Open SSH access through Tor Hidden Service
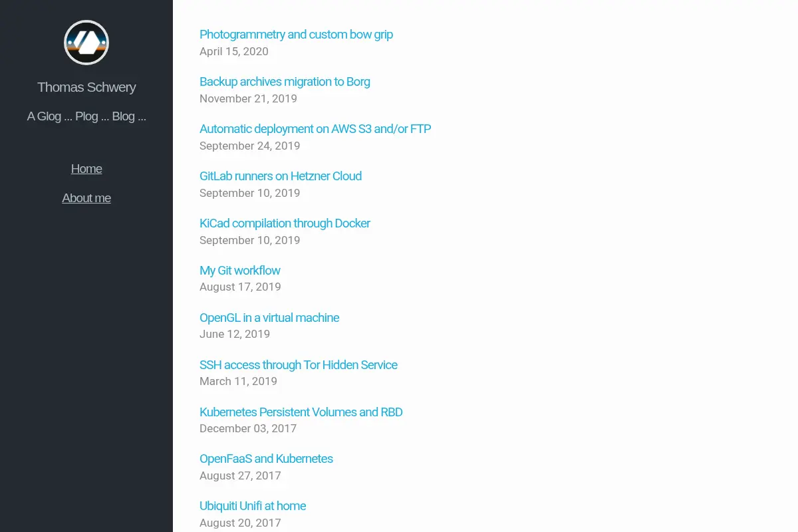Image resolution: width=798 pixels, height=532 pixels. [299, 365]
